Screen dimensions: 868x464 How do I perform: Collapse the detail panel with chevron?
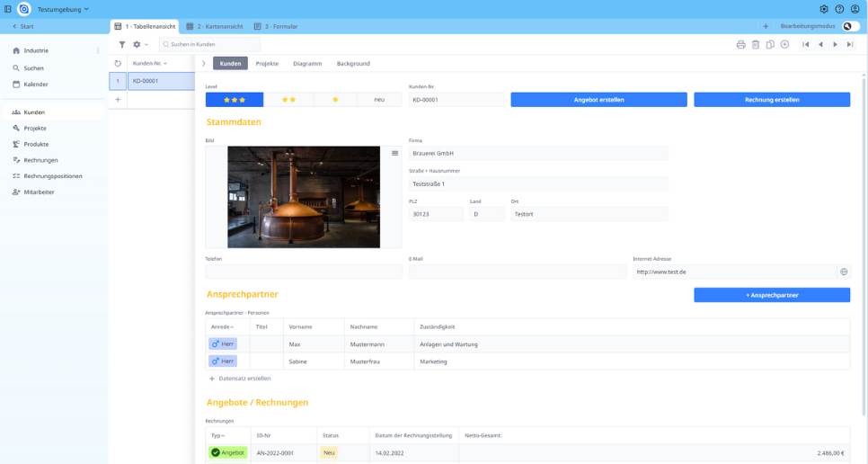[204, 64]
